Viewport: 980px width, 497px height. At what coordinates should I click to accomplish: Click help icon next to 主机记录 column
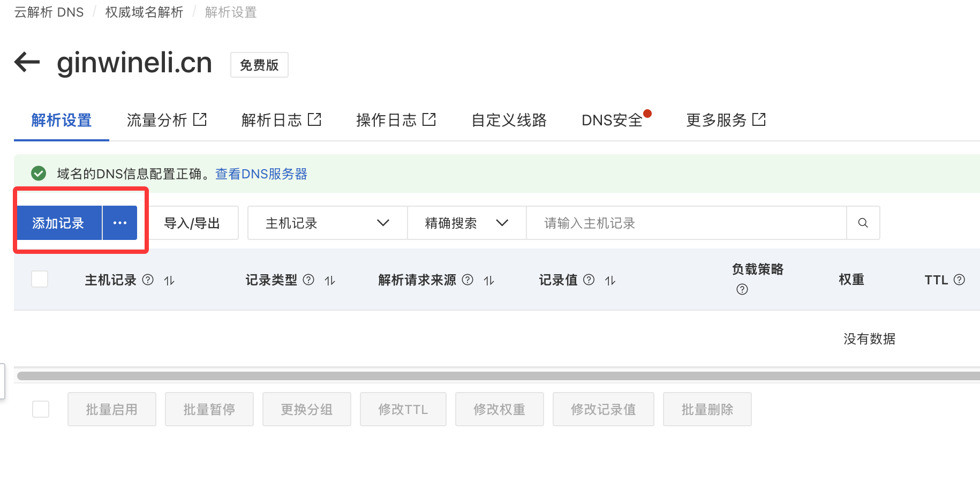(x=148, y=280)
